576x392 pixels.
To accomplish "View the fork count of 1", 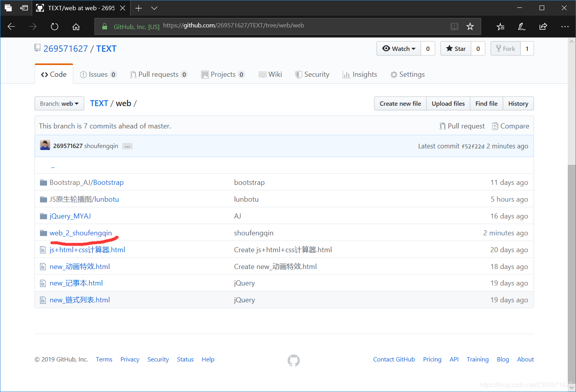I will pos(527,49).
